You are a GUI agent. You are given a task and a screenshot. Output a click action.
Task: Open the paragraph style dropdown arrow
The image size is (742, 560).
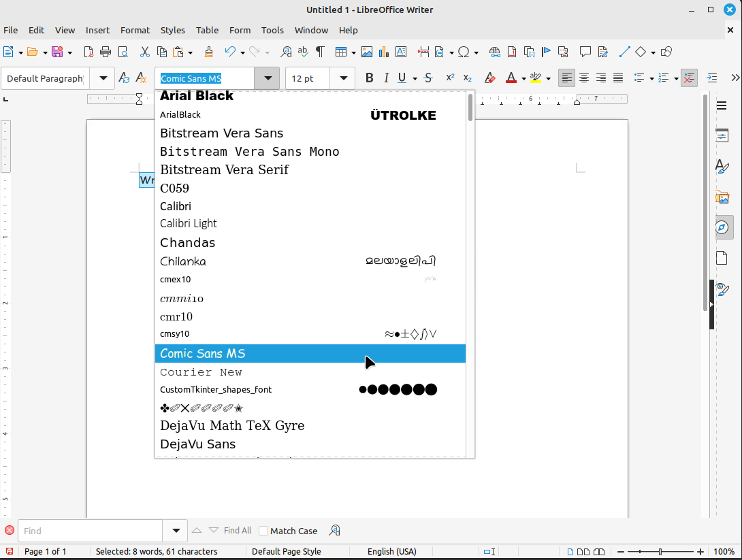pyautogui.click(x=103, y=78)
